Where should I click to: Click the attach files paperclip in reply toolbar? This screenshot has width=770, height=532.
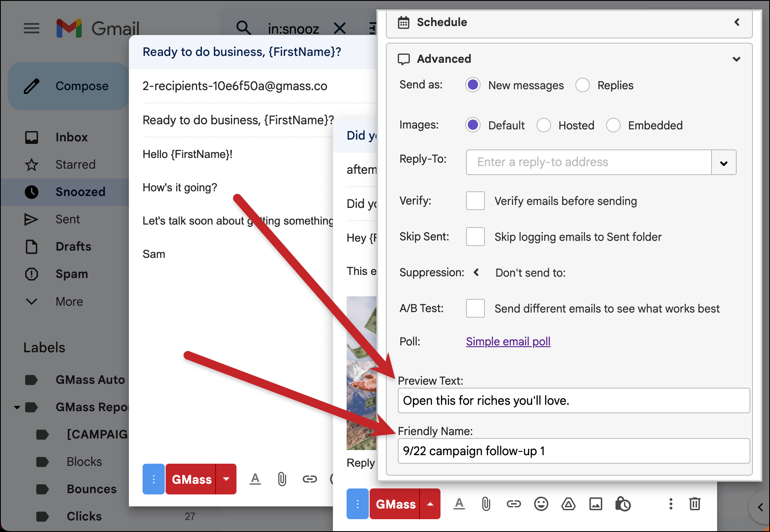[486, 504]
